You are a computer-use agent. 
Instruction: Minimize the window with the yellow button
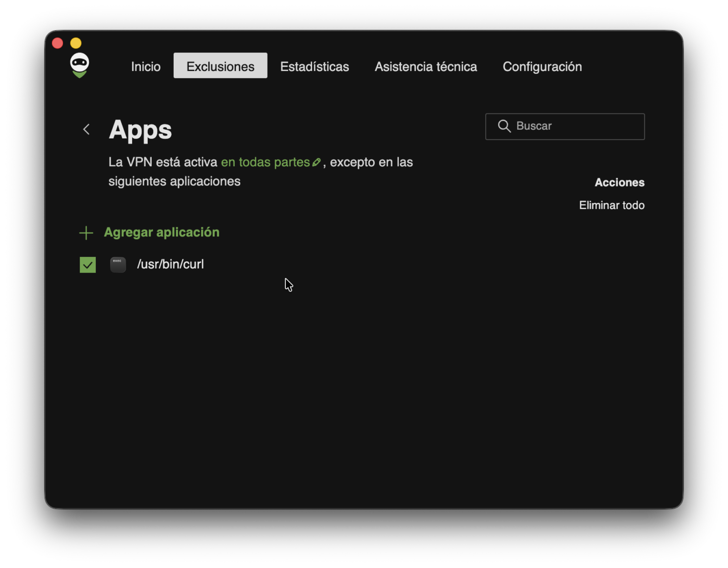tap(76, 43)
